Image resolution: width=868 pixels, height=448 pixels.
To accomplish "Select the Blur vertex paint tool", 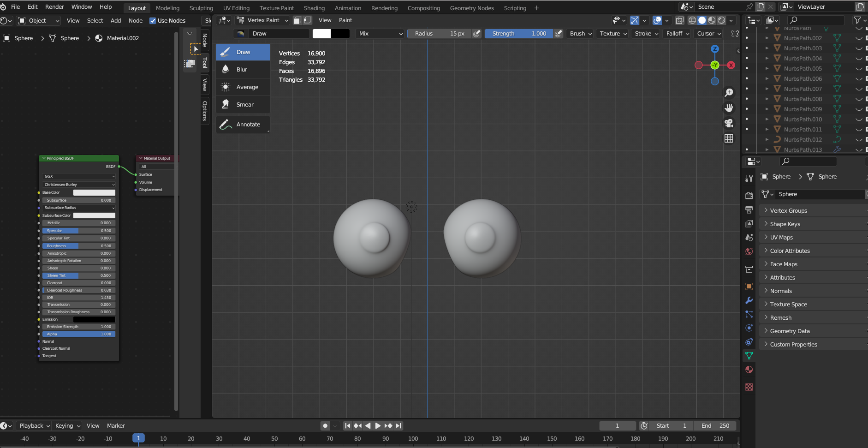I will (243, 70).
